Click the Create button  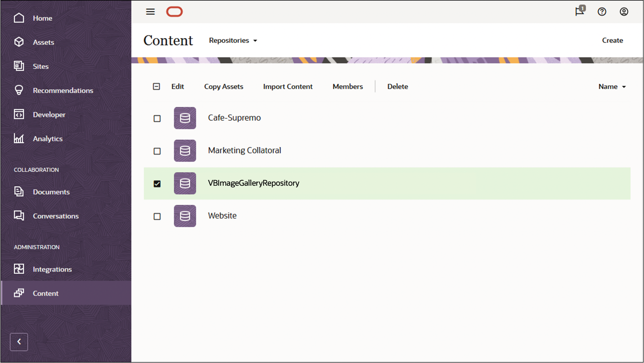tap(612, 40)
